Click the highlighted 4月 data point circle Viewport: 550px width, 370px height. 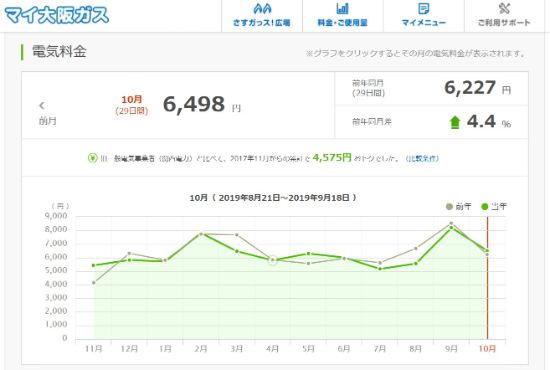pos(273,260)
